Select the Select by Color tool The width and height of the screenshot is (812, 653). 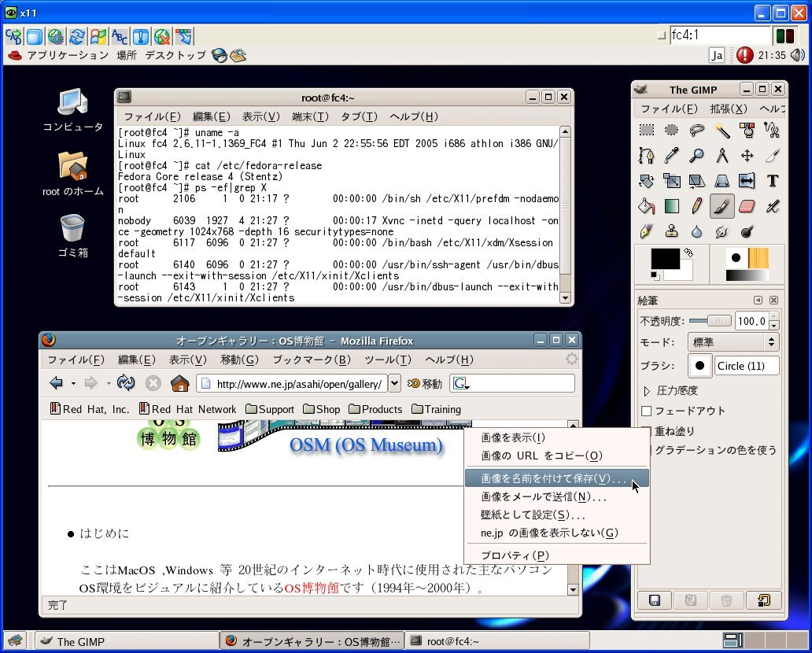747,130
